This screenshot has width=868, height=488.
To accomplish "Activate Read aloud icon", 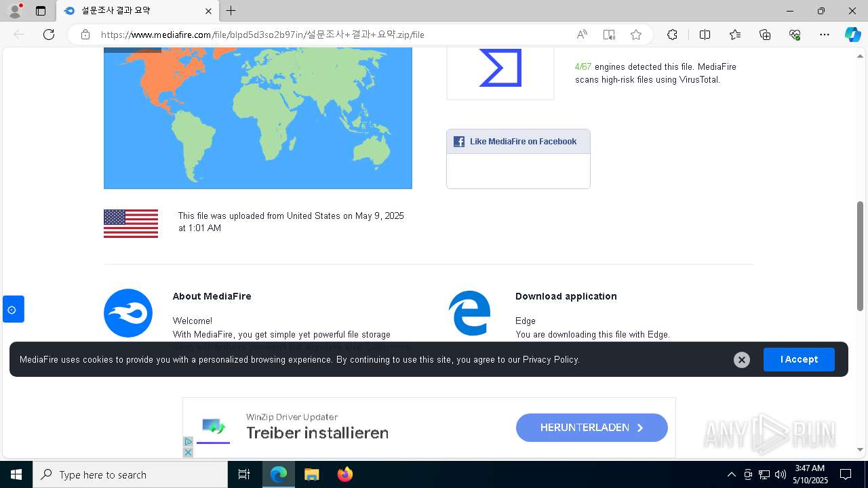I will coord(582,35).
